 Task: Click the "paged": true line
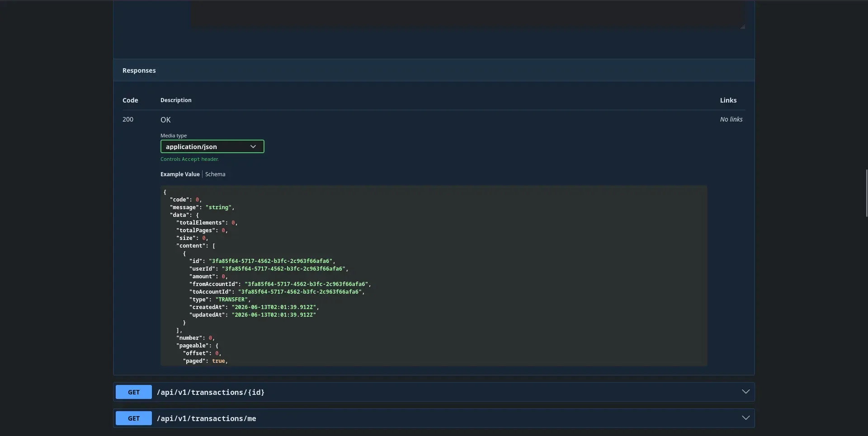pyautogui.click(x=206, y=361)
